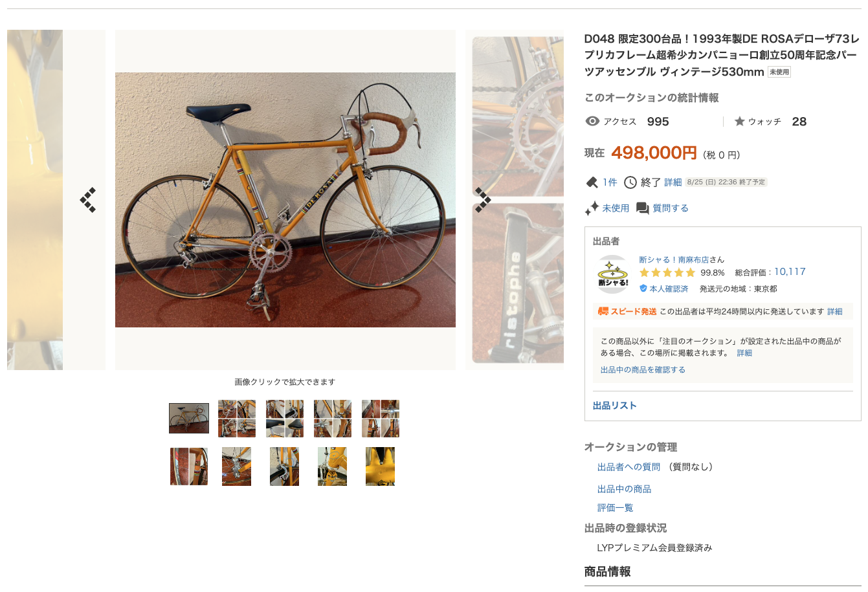Select the first full bike thumbnail

(189, 419)
